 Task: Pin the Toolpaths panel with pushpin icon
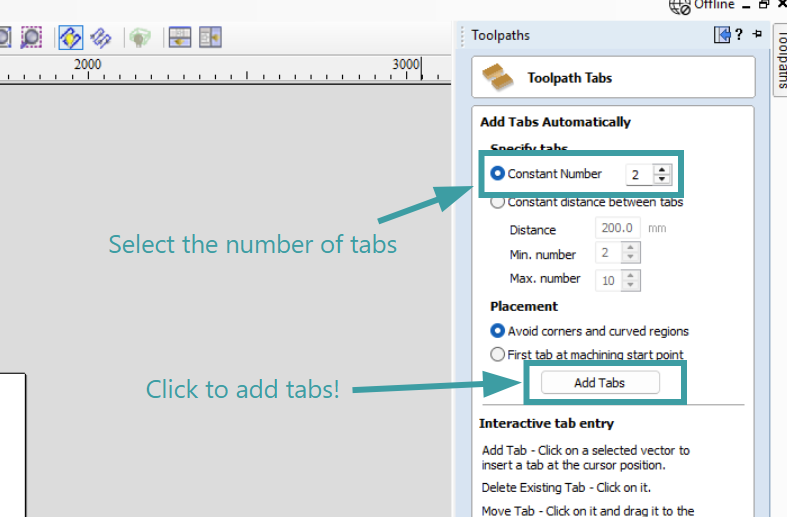pyautogui.click(x=757, y=34)
